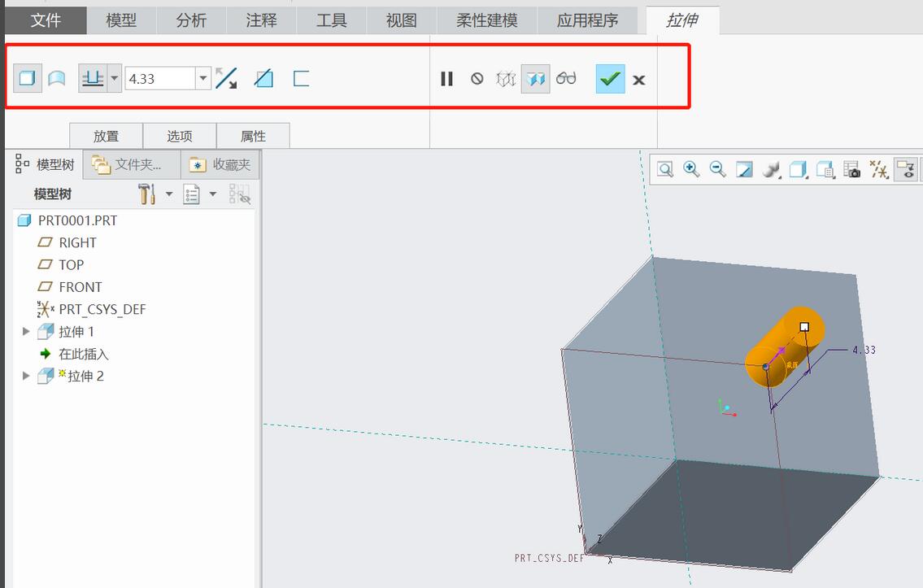Open the depth type dropdown arrow

114,79
